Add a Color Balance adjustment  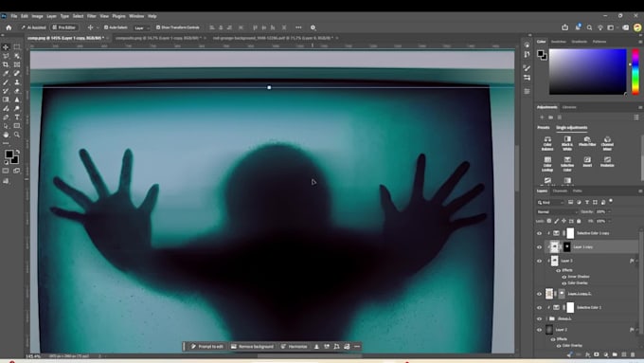click(x=547, y=143)
